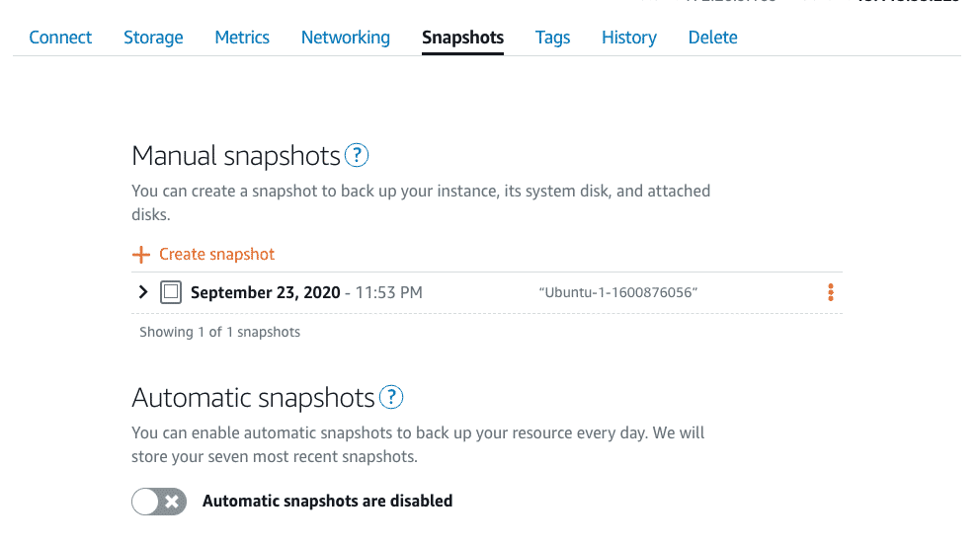Click the X icon inside the automatic snapshots switch
Image resolution: width=980 pixels, height=546 pixels.
(172, 502)
